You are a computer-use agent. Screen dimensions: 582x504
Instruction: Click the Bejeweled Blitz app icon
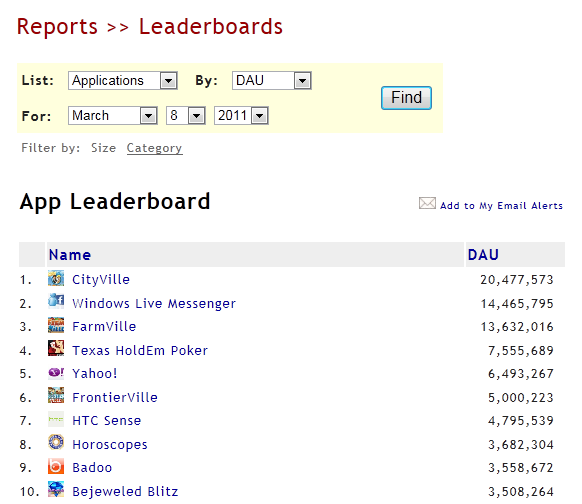[56, 489]
